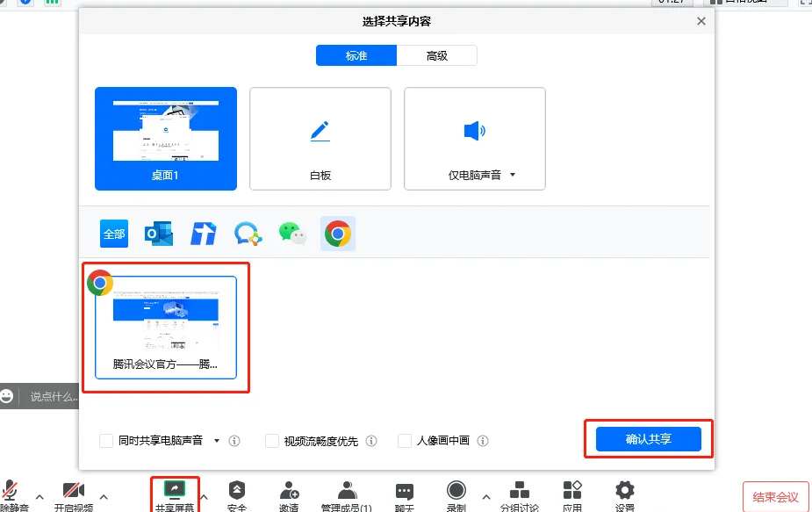Select the 白板 whiteboard share option
Image resolution: width=812 pixels, height=512 pixels.
pyautogui.click(x=320, y=139)
